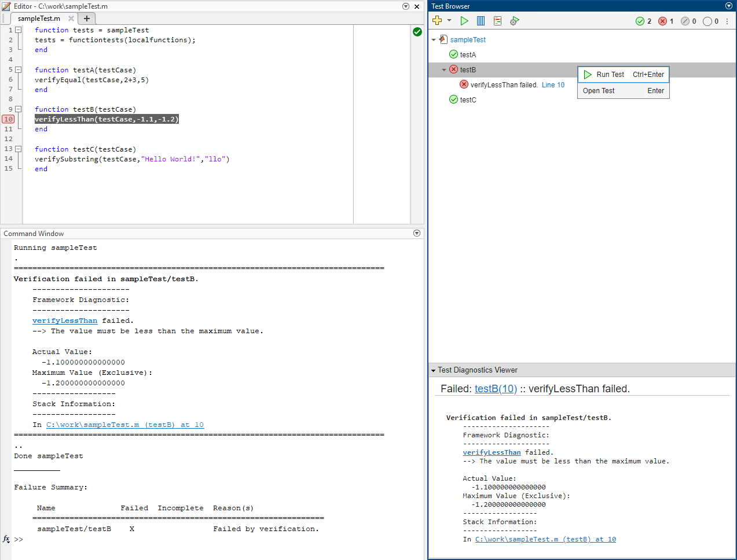Image resolution: width=737 pixels, height=560 pixels.
Task: Collapse the Test Diagnostics Viewer section
Action: tap(433, 370)
